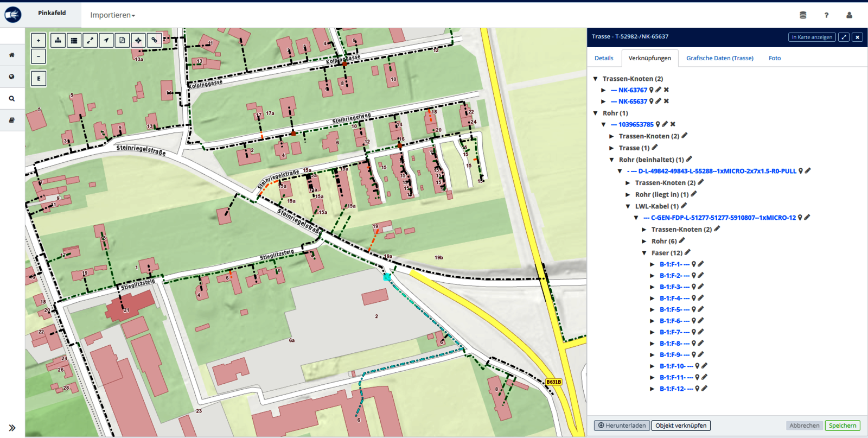
Task: Show NK-63767 on map via marker icon
Action: pyautogui.click(x=652, y=90)
